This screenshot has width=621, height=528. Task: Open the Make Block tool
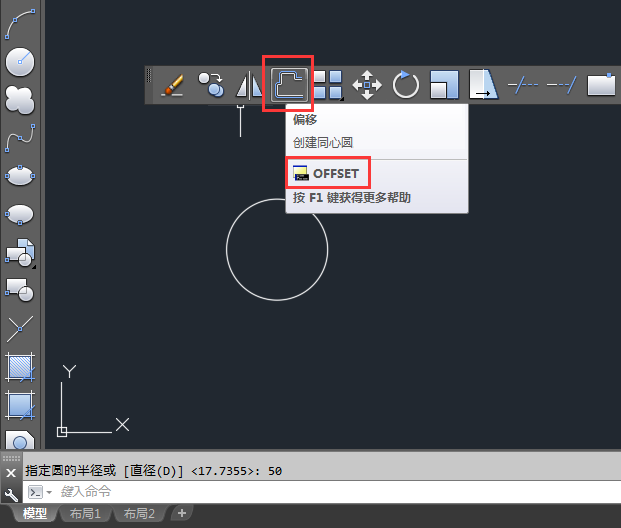(20, 290)
